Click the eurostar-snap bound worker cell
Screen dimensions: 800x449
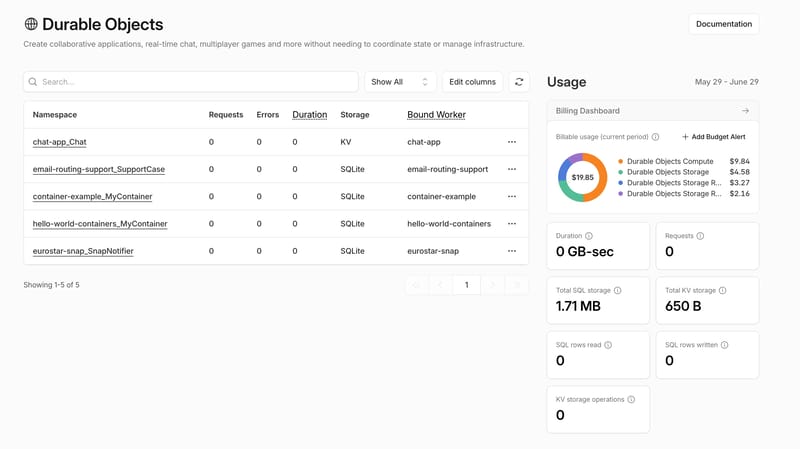(x=433, y=251)
